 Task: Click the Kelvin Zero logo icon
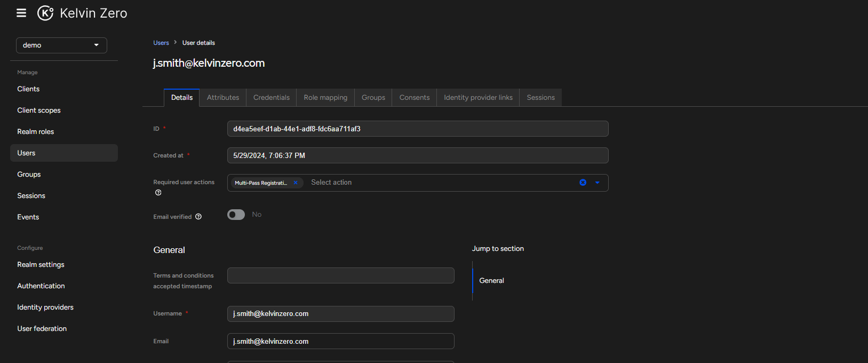point(45,13)
